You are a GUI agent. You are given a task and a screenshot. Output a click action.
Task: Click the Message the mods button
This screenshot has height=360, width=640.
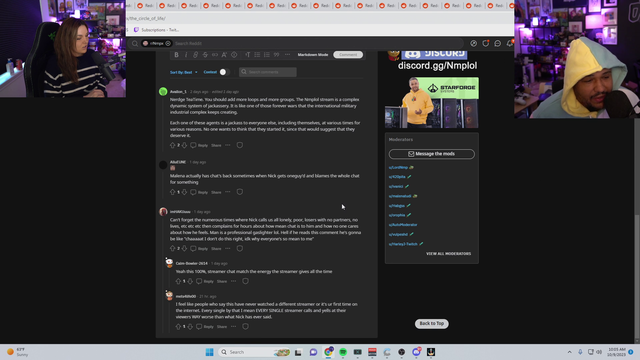431,154
